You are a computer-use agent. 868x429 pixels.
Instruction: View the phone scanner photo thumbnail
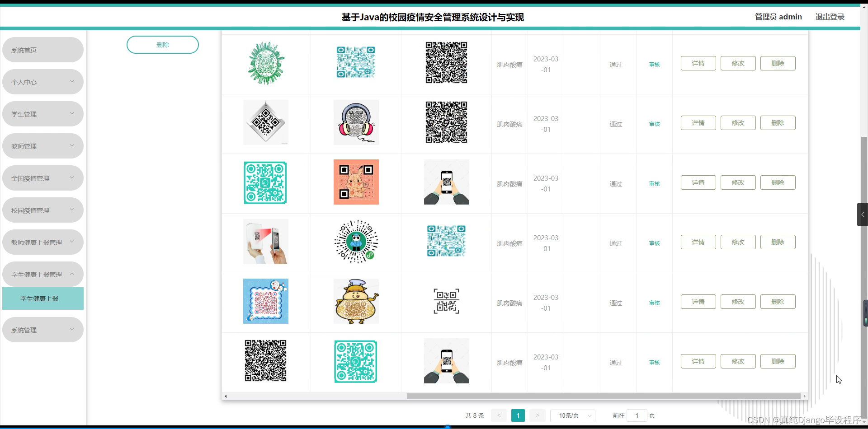tap(266, 242)
